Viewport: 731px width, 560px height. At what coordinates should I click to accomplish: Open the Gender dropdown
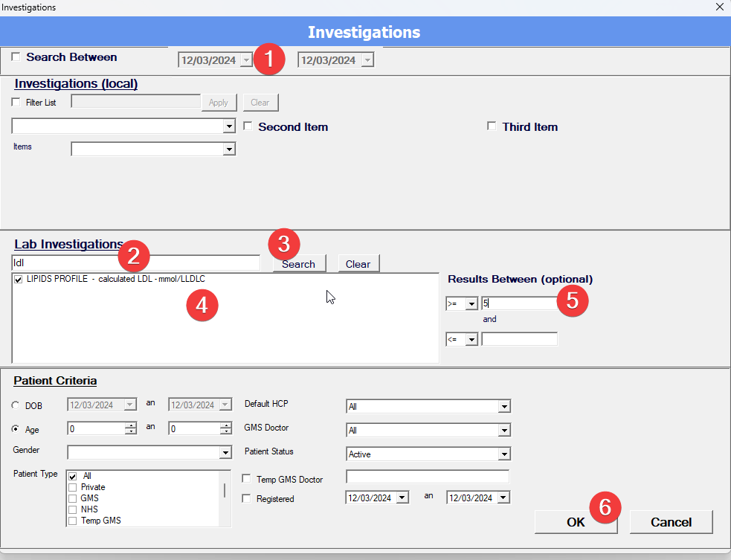226,453
